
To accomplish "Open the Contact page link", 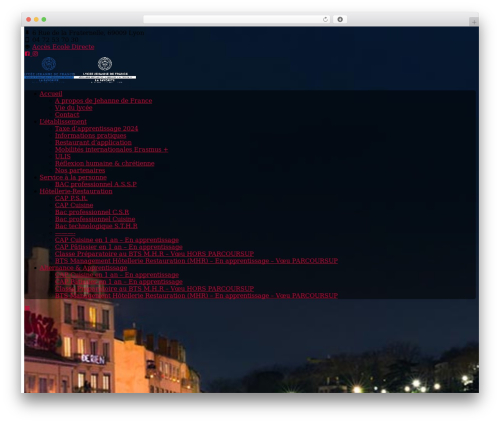I will tap(67, 115).
